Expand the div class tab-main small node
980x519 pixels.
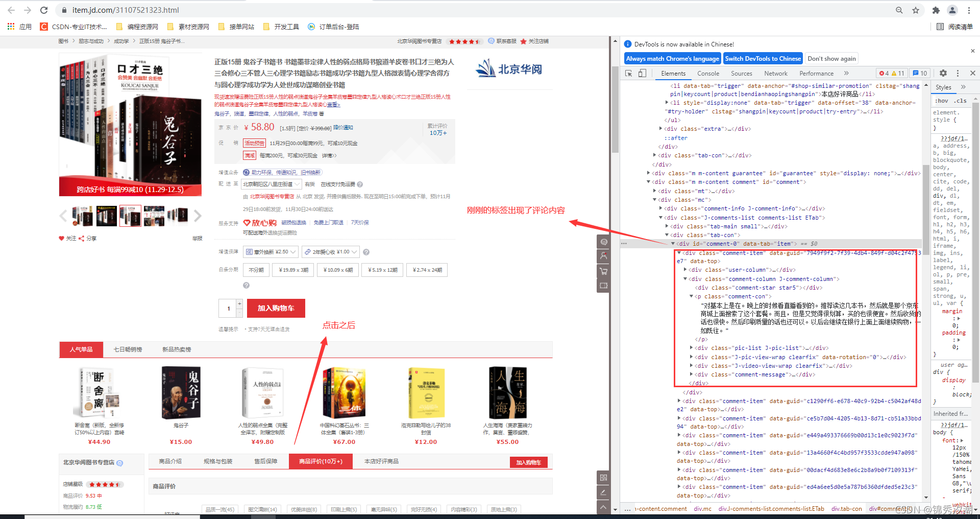[667, 226]
